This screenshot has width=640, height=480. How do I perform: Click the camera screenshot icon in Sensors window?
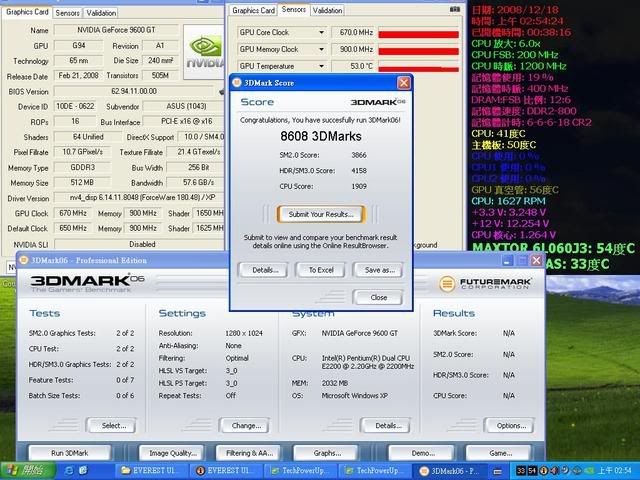coord(454,9)
